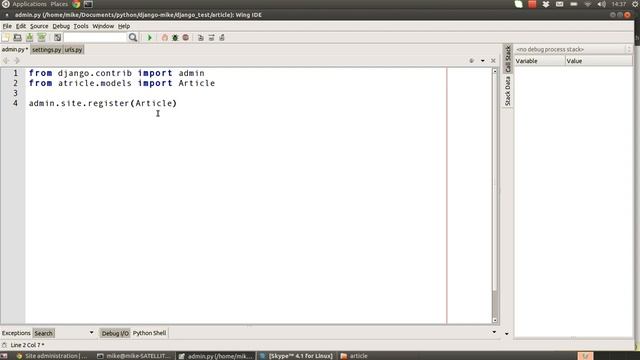Click the 'Line 2 Col 7' status text
Screen dimensions: 640x360
pos(27,345)
